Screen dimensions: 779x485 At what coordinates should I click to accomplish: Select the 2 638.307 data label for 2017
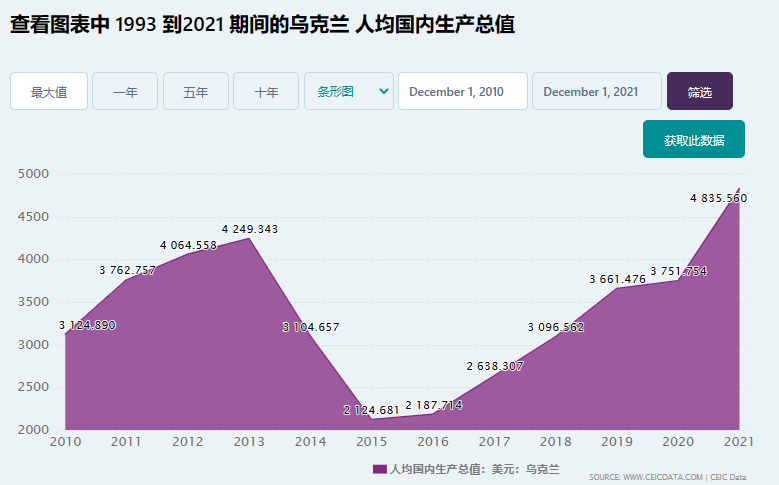pyautogui.click(x=494, y=366)
